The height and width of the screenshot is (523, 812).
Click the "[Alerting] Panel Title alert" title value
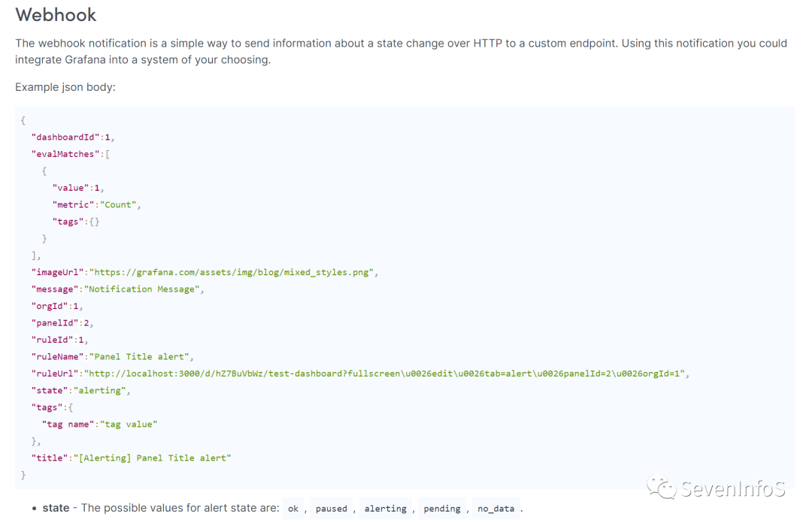click(151, 458)
